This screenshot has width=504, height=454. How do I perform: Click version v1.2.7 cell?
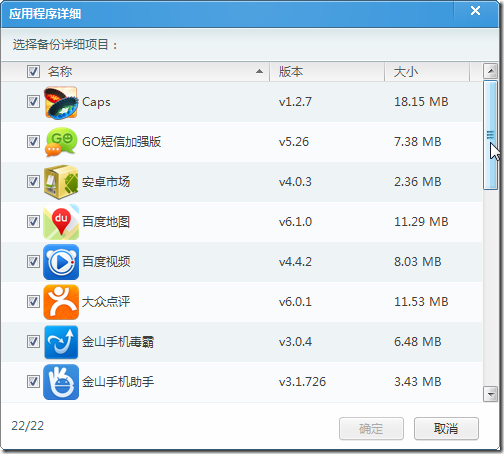pos(295,102)
